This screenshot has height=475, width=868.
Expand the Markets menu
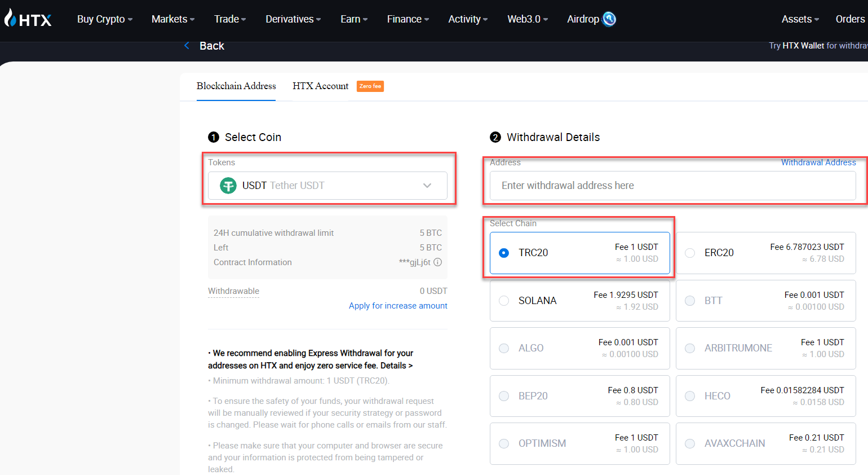[x=173, y=19]
